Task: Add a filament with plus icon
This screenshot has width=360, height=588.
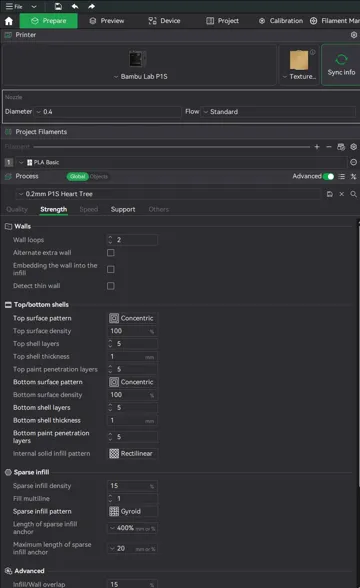Action: (317, 147)
